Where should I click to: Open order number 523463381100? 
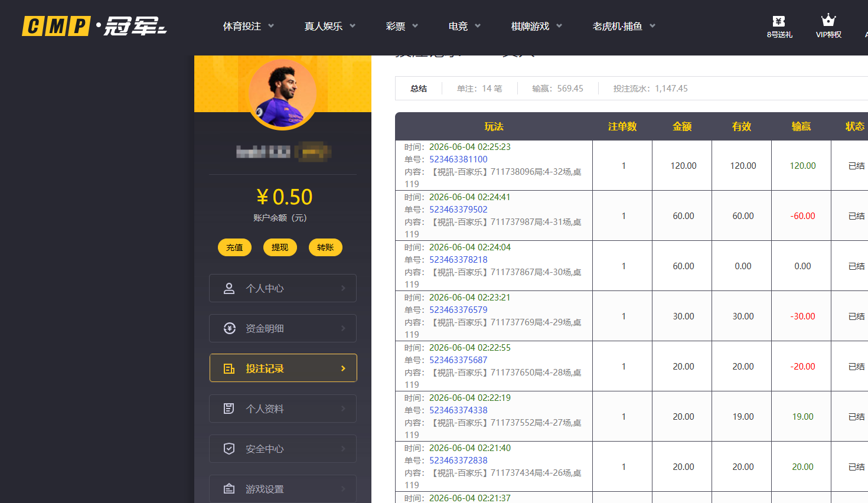point(458,159)
